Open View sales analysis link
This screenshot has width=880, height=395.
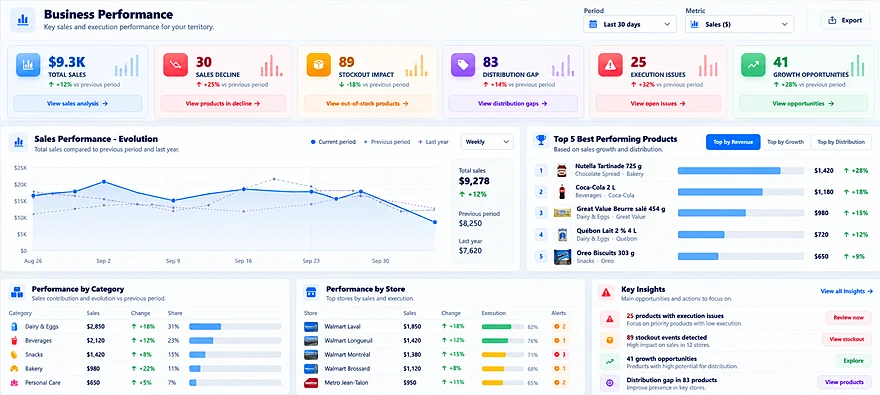click(78, 103)
